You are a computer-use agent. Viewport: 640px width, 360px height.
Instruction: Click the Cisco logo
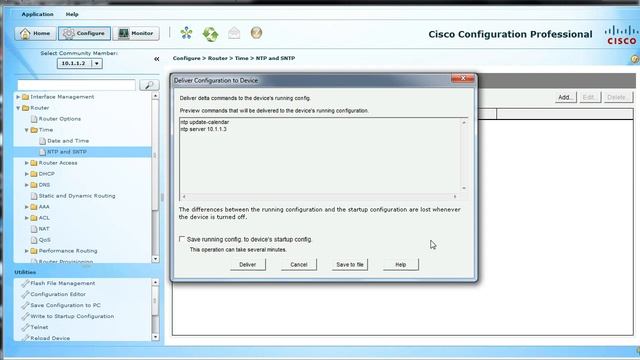click(x=622, y=35)
